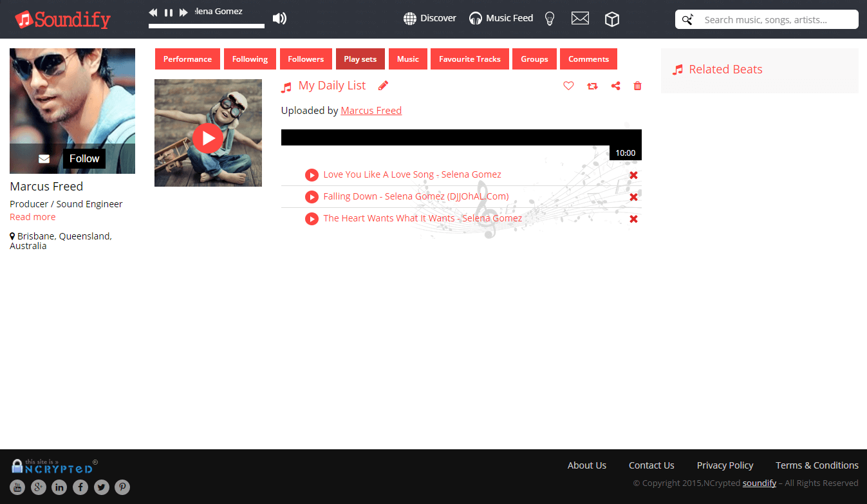Open Facebook footer icon

click(x=80, y=487)
